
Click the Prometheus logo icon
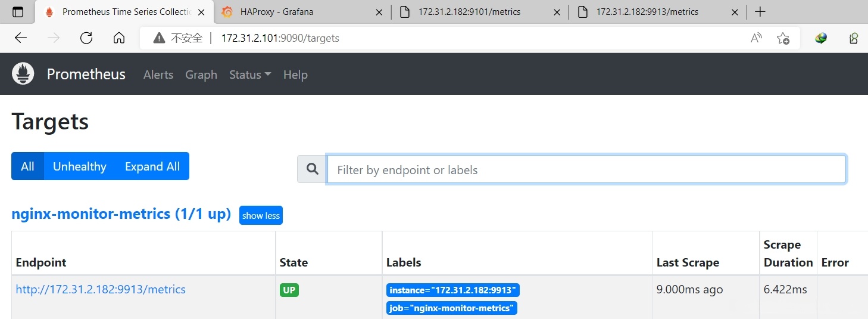pos(23,74)
